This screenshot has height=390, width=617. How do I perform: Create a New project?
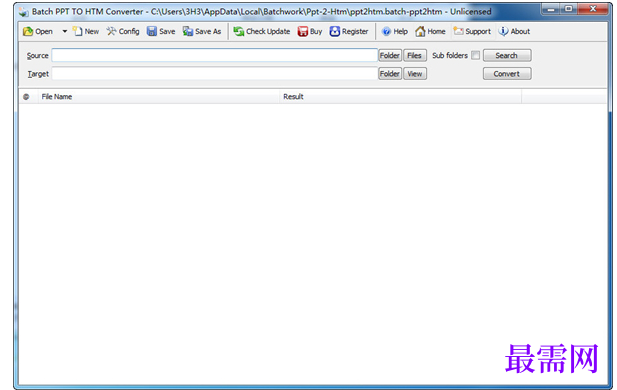click(86, 31)
